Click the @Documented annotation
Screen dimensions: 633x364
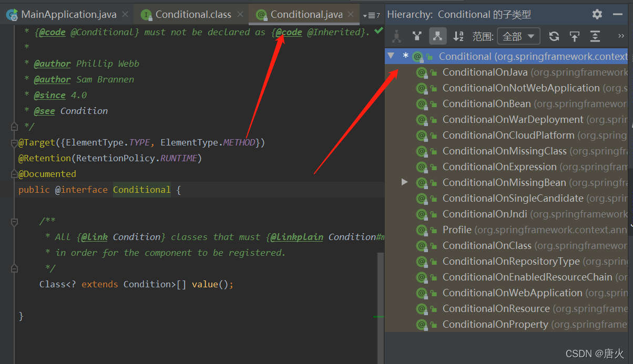tap(47, 174)
